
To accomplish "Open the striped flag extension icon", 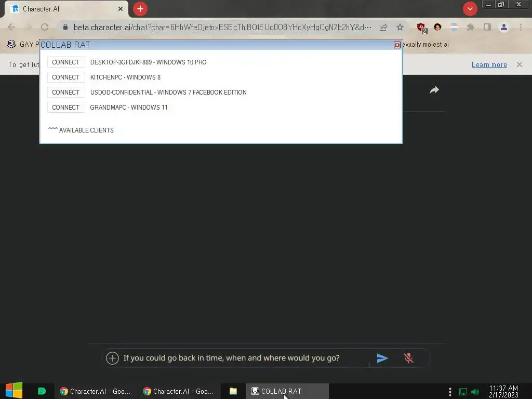I will coord(454,27).
